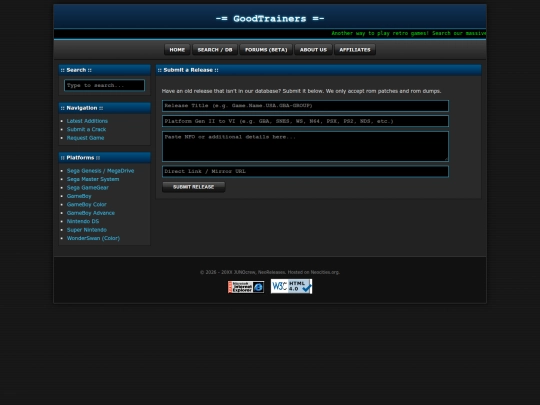Follow the Request Game link
Screen dimensions: 540x405
[85, 138]
